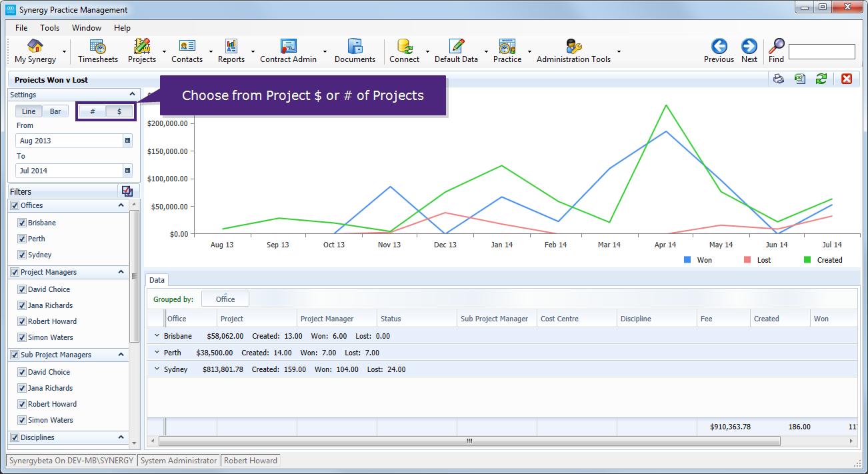Screen dimensions: 868x474
Task: Open the Reports module
Action: [230, 51]
